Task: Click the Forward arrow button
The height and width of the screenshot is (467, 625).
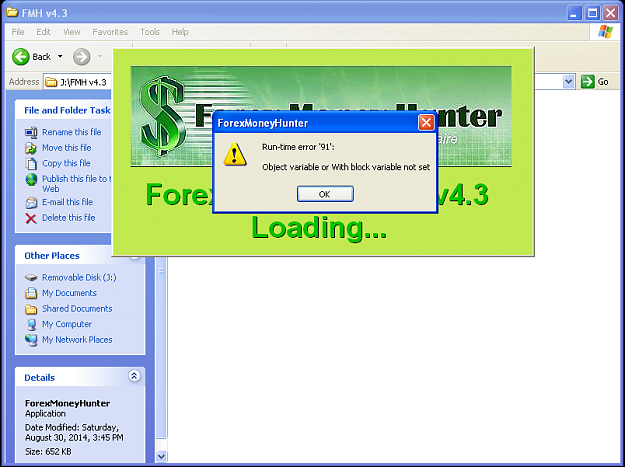Action: point(81,57)
